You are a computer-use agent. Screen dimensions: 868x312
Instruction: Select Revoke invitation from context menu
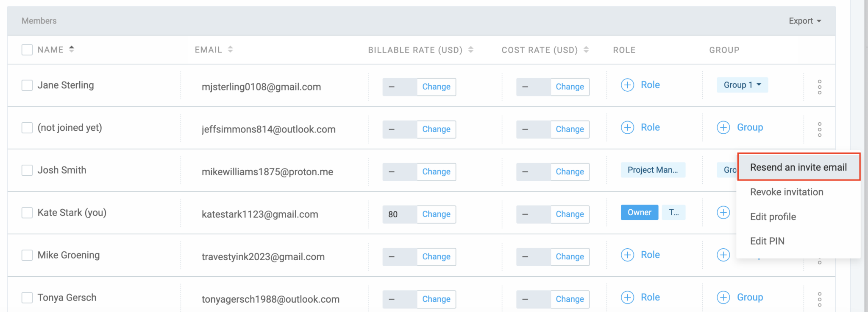coord(786,192)
